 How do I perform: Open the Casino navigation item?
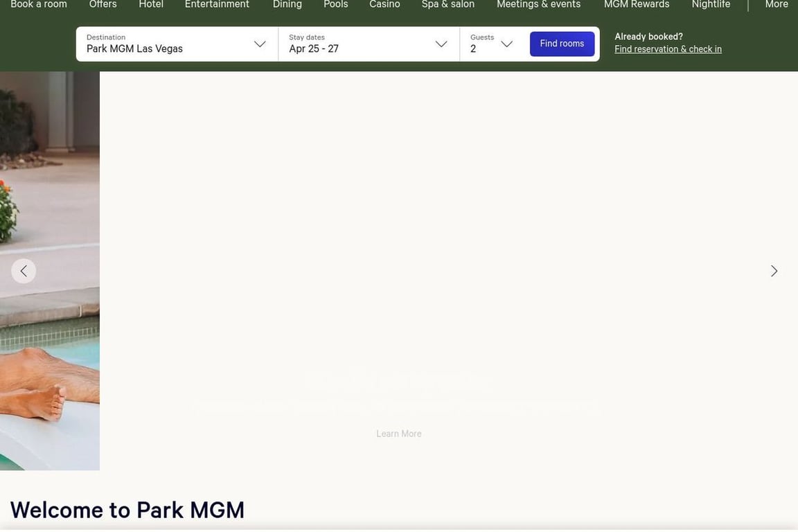384,5
